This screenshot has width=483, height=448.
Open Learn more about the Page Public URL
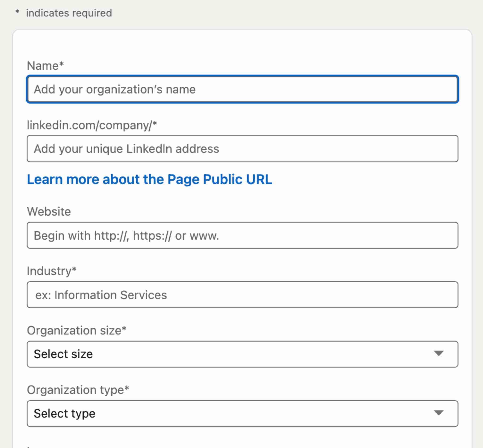149,179
